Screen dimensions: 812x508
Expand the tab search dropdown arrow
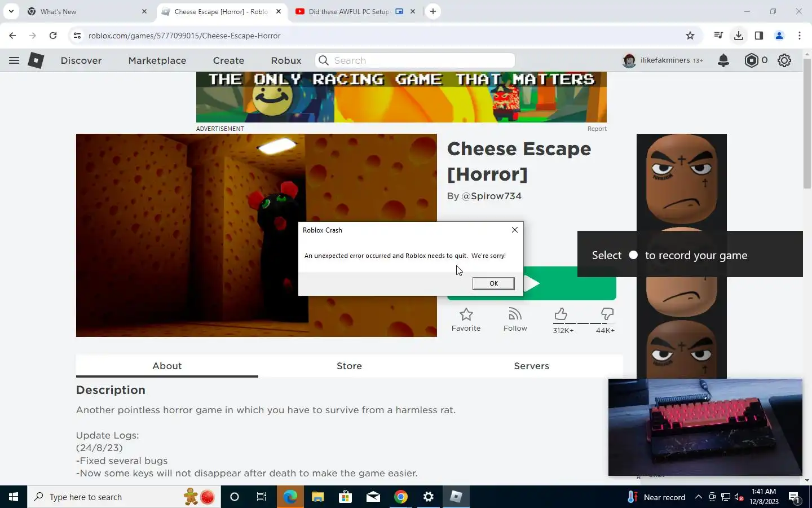pos(11,11)
